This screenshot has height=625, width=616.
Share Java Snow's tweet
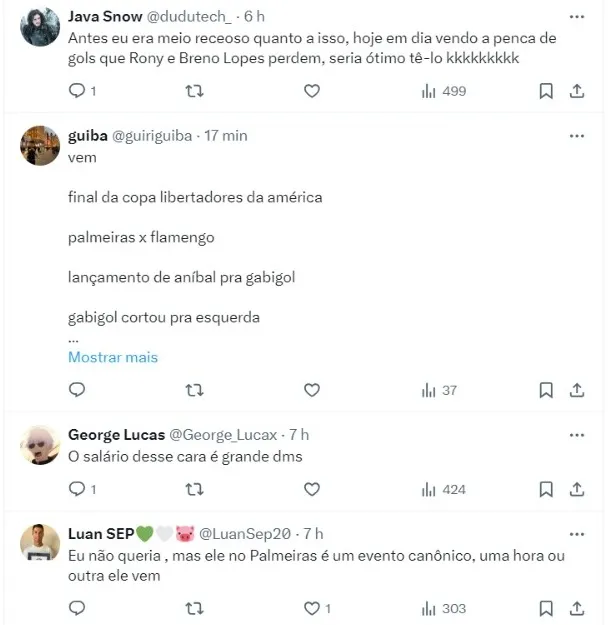577,91
